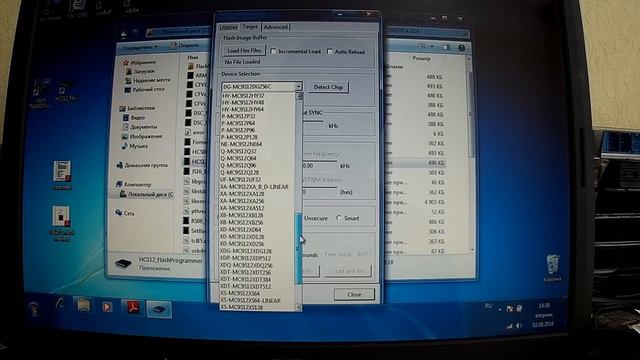Collapse the Device Selection combo box arrow

point(298,87)
